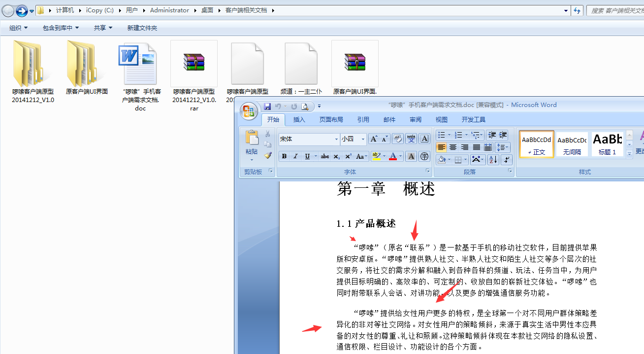Click the Clear Formatting icon
644x354 pixels.
coord(398,139)
